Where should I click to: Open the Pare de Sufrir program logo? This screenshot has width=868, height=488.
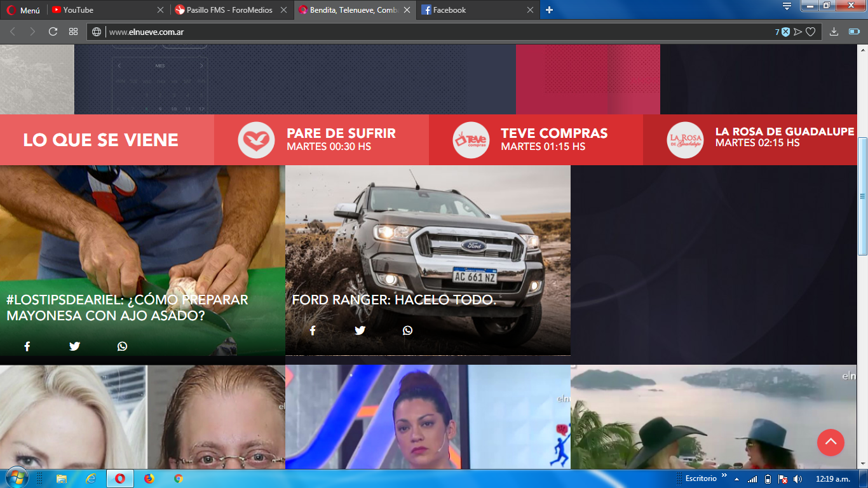(256, 140)
